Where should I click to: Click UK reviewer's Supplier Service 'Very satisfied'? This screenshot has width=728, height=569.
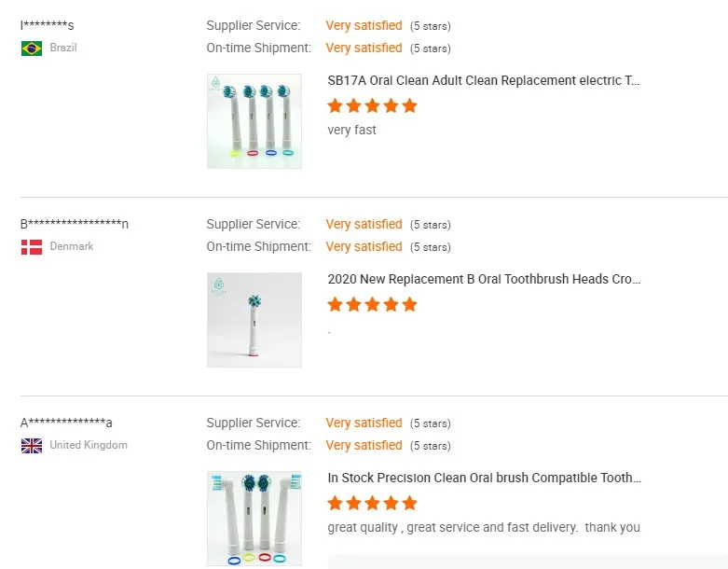364,423
